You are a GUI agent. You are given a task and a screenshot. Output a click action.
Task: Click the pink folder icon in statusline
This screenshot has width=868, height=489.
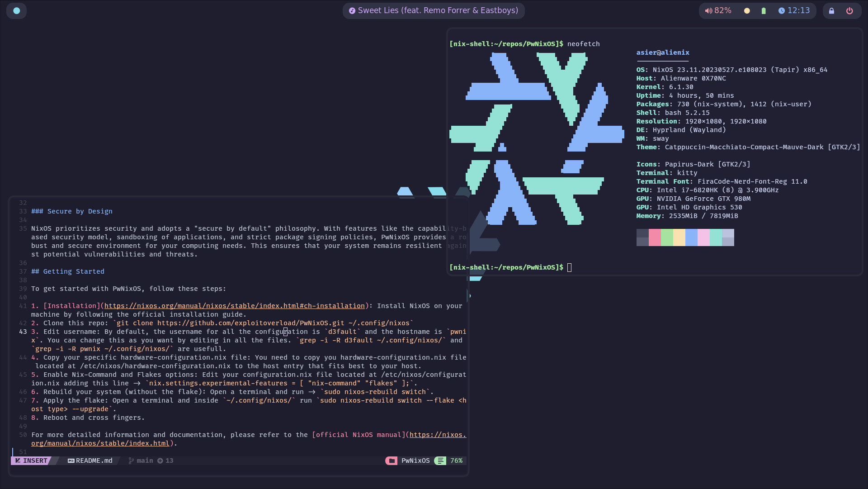point(392,461)
